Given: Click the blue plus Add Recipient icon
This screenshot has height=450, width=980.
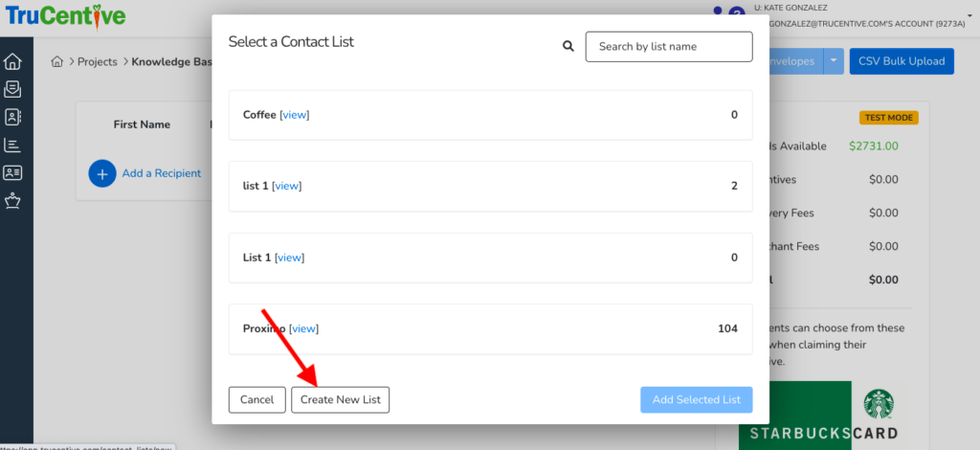Looking at the screenshot, I should pos(102,173).
